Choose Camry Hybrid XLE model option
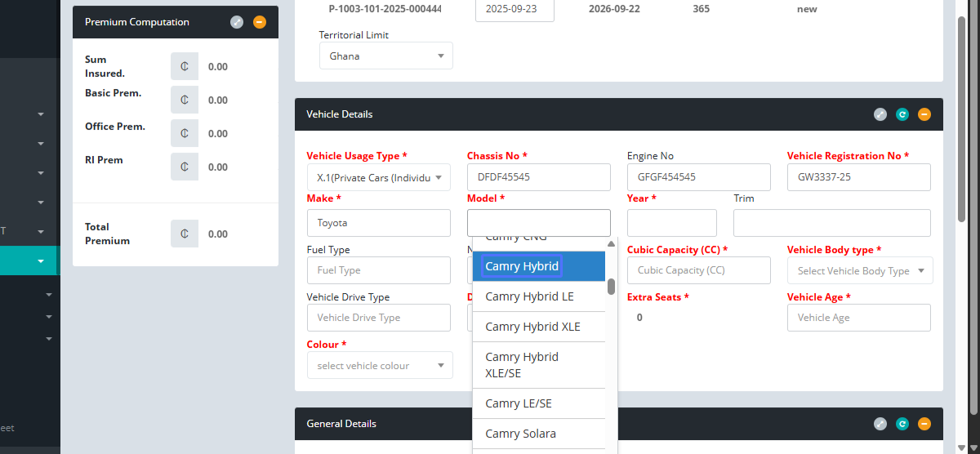The width and height of the screenshot is (980, 454). (532, 327)
